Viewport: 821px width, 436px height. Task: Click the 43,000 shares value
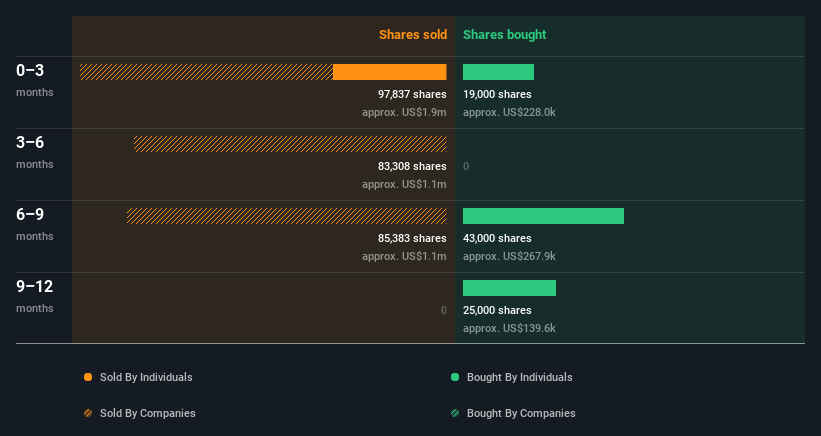497,238
